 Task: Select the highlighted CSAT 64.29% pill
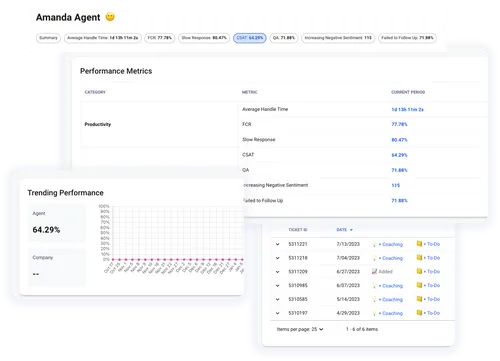click(x=250, y=38)
